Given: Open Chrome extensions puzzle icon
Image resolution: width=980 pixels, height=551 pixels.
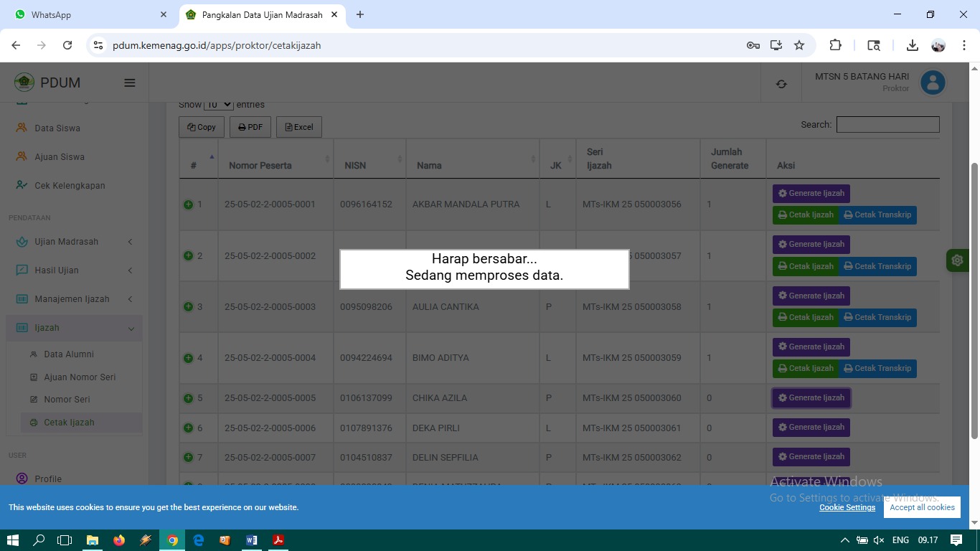Looking at the screenshot, I should coord(835,45).
